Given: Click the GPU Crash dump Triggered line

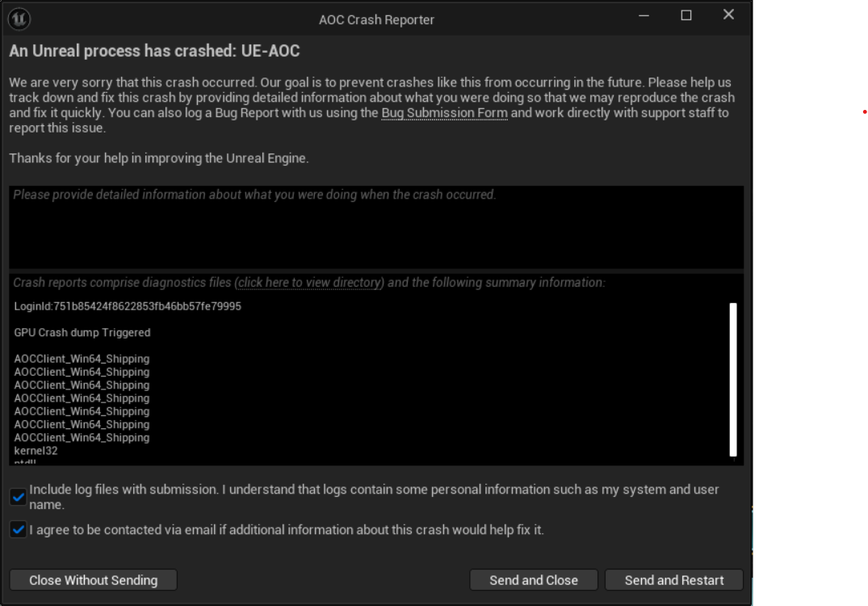Looking at the screenshot, I should 82,332.
